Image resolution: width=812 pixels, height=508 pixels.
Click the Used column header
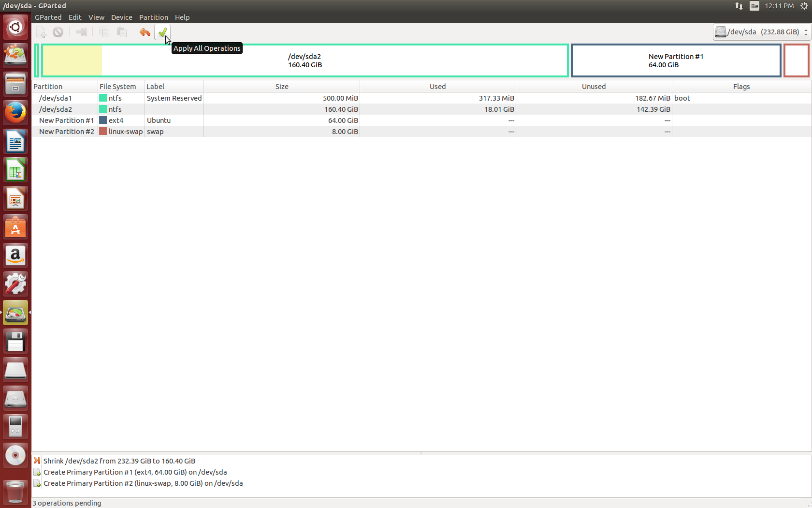(x=438, y=87)
